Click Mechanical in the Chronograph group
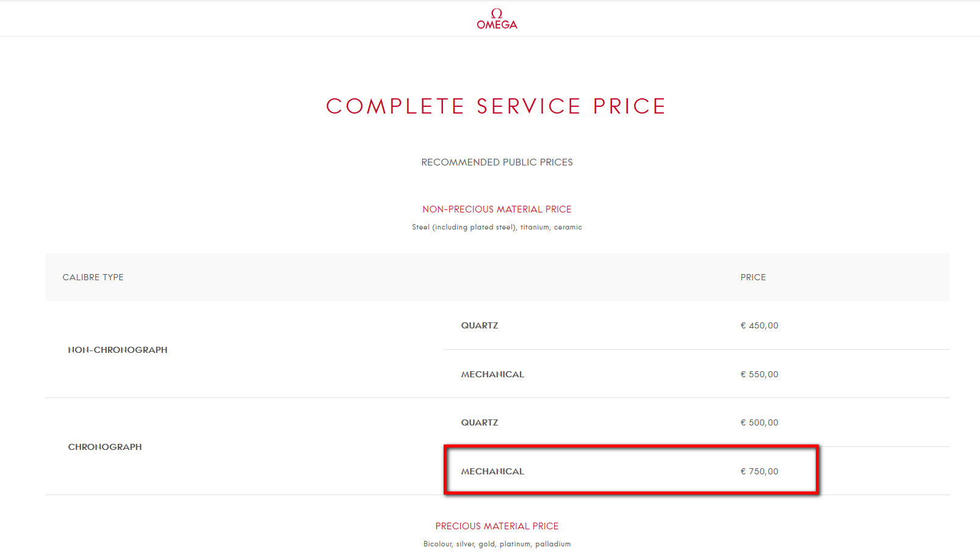The width and height of the screenshot is (980, 558). tap(492, 471)
